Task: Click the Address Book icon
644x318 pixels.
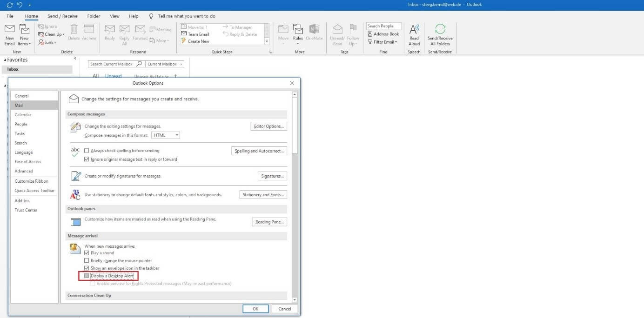Action: pyautogui.click(x=370, y=34)
